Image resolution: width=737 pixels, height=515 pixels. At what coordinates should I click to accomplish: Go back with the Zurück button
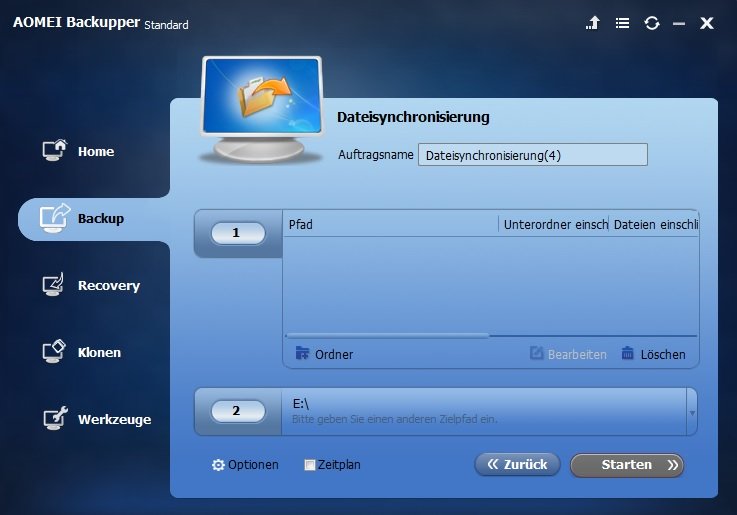[517, 465]
